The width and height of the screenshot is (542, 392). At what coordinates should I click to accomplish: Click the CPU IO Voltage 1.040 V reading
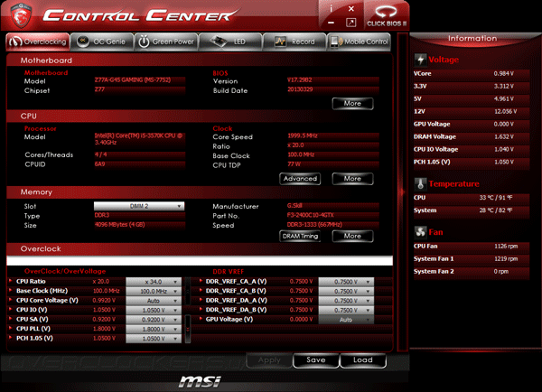[472, 149]
